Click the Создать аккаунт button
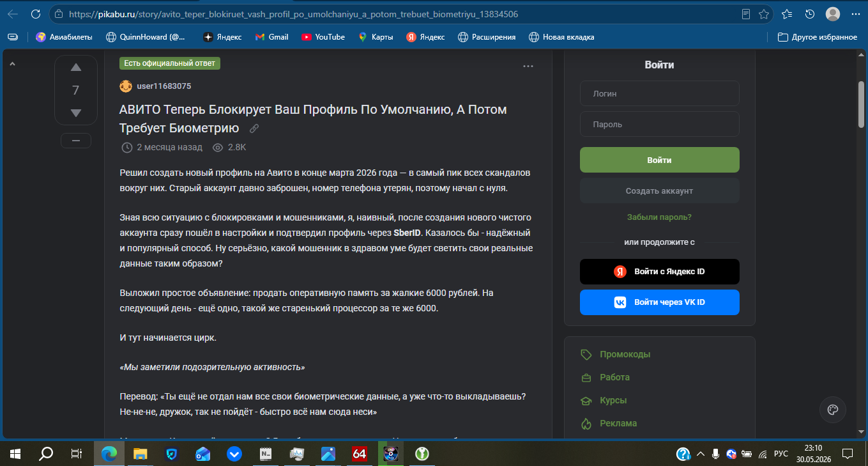This screenshot has height=466, width=868. [x=659, y=190]
